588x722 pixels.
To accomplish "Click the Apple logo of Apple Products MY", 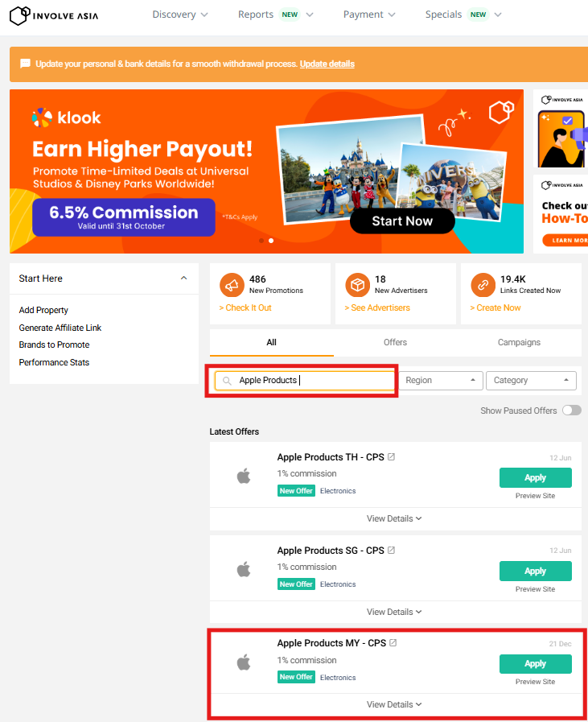I will [x=244, y=662].
